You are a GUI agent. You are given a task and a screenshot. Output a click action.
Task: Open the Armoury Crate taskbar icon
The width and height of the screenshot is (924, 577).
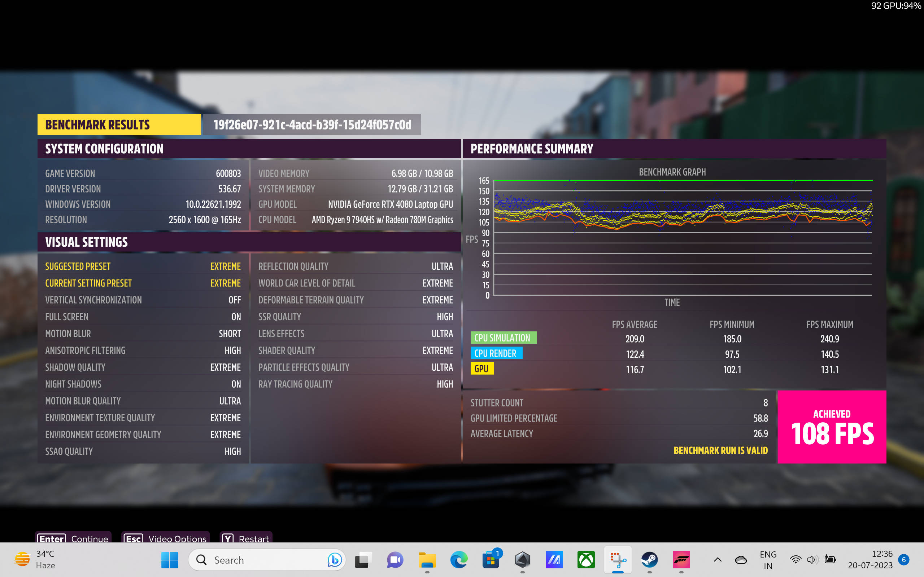click(x=522, y=560)
